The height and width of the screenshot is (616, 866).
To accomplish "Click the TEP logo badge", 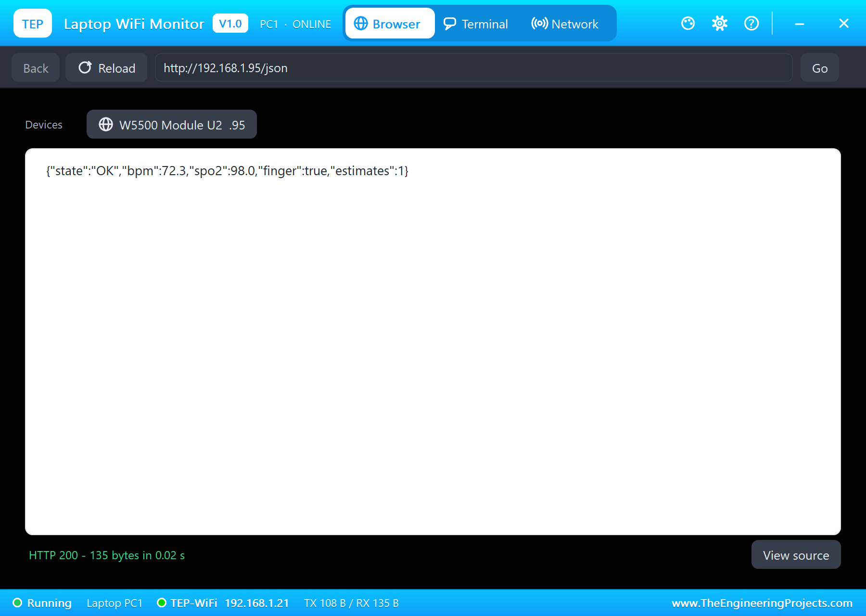I will [33, 24].
